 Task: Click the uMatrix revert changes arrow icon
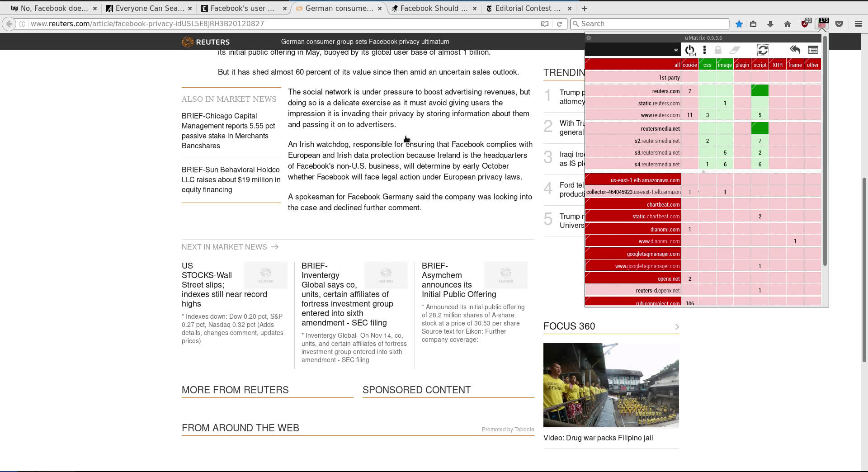click(795, 50)
